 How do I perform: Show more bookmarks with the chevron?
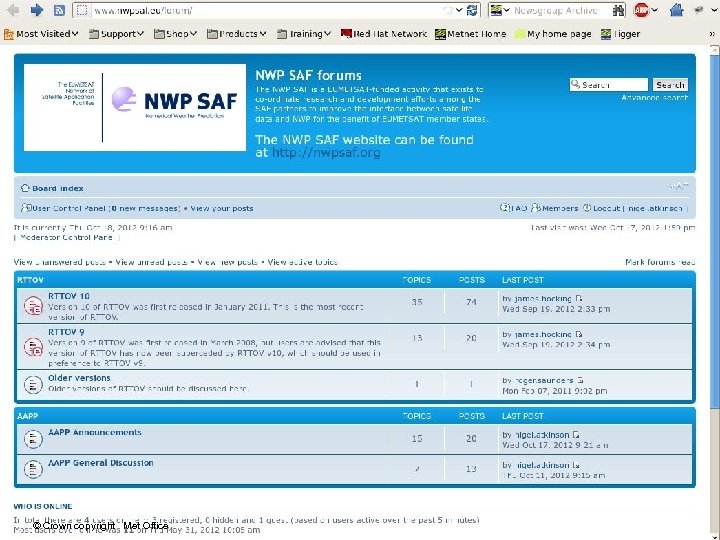click(x=711, y=34)
